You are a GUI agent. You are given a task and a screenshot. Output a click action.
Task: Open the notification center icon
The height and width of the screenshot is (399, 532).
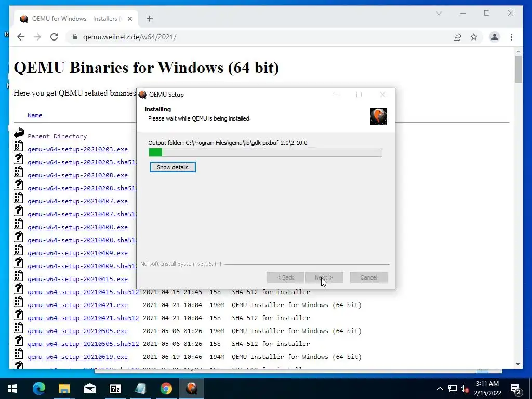pyautogui.click(x=515, y=389)
